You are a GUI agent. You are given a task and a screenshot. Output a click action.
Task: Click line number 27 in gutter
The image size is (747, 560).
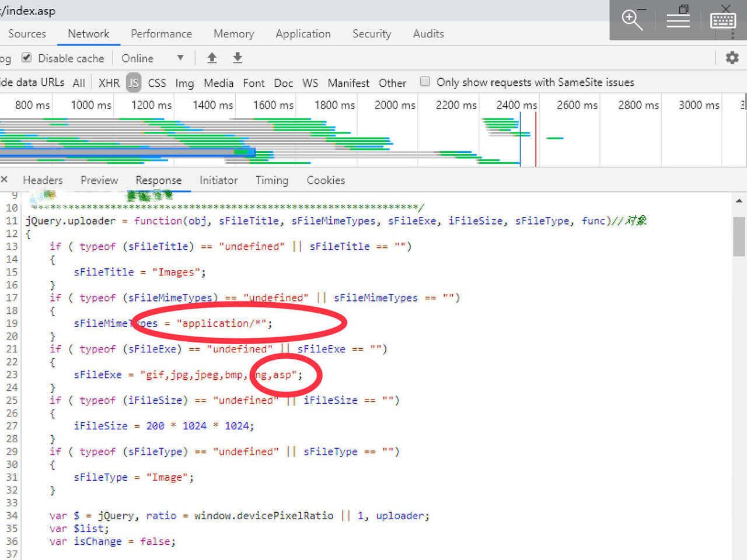click(12, 426)
